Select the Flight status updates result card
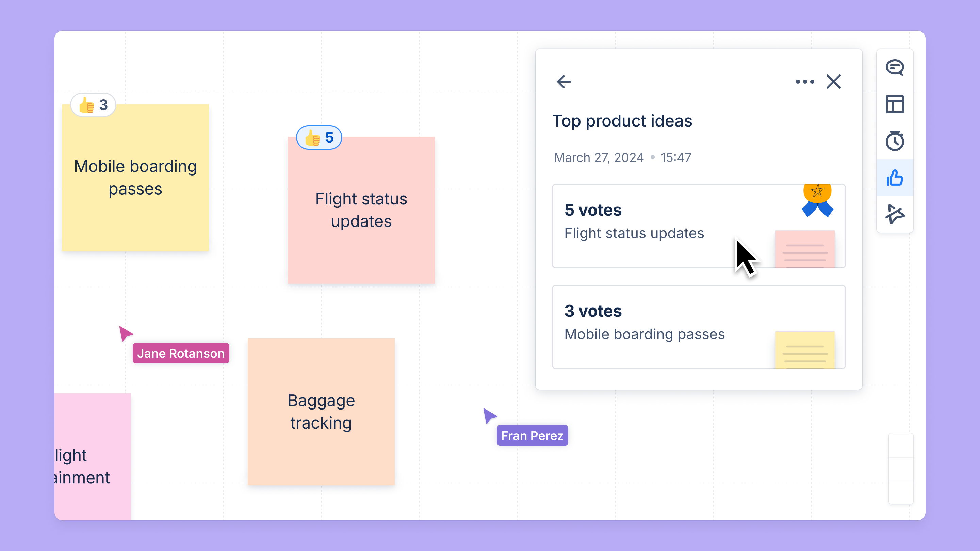The height and width of the screenshot is (551, 980). click(699, 226)
